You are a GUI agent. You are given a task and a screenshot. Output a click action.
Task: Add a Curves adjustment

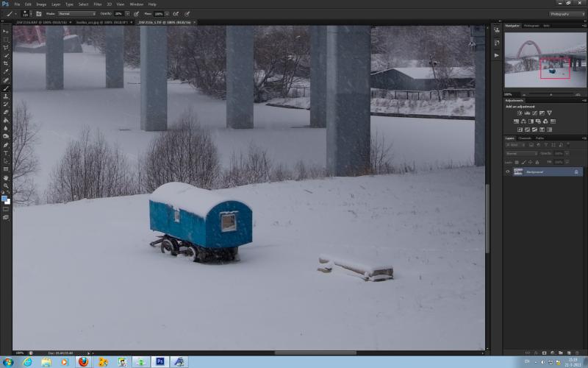point(535,113)
